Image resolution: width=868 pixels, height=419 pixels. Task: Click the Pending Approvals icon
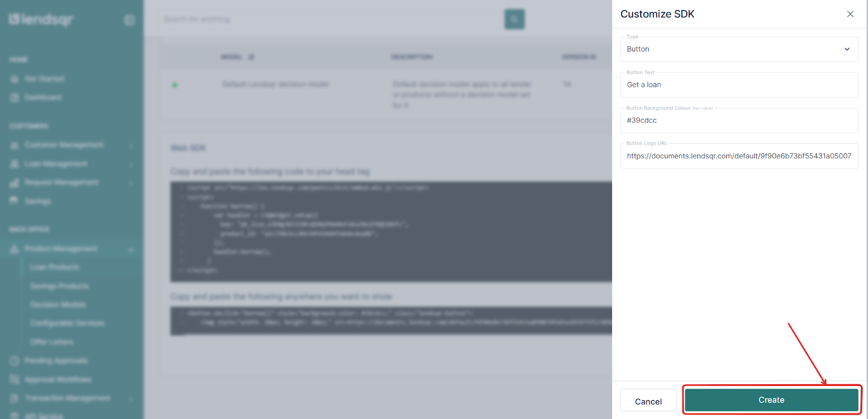pos(15,360)
